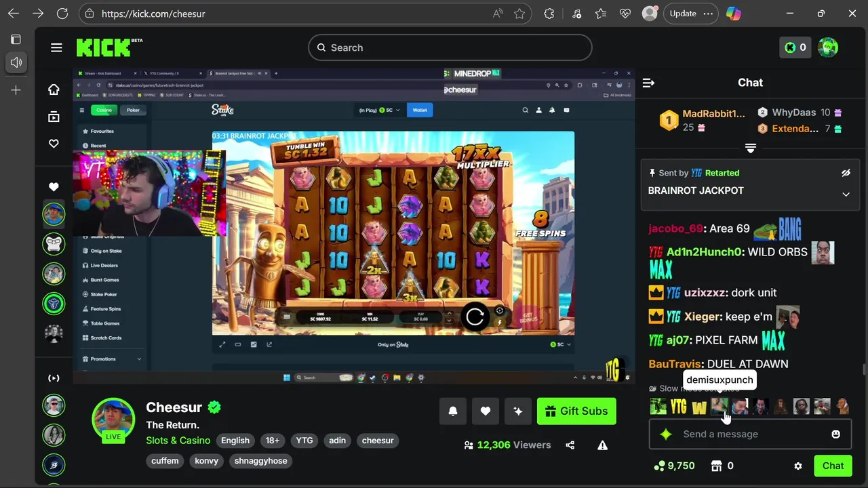Image resolution: width=868 pixels, height=488 pixels.
Task: Select the adin tag
Action: [x=338, y=441]
